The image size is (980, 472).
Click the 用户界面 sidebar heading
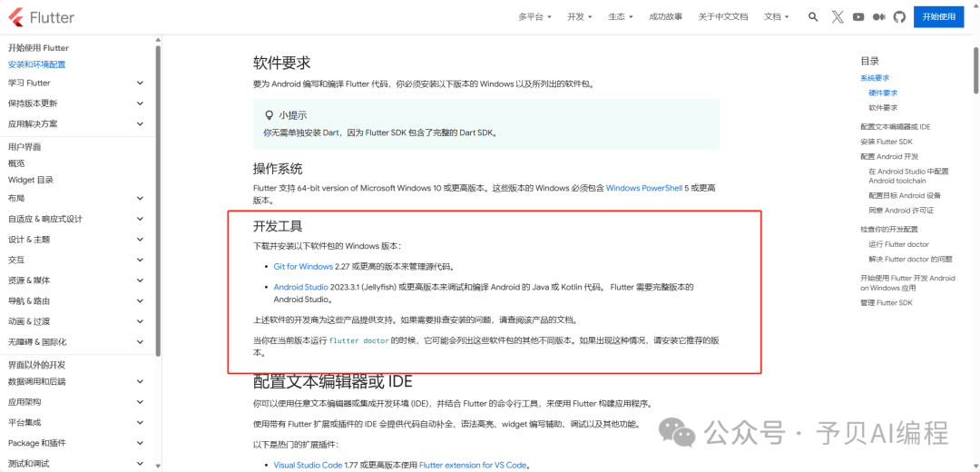point(24,147)
